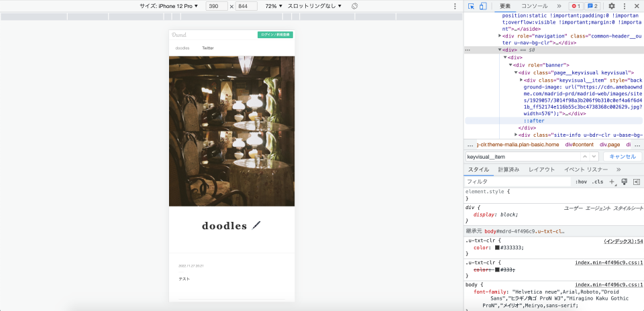Close the DevTools panel
644x311 pixels.
[636, 6]
